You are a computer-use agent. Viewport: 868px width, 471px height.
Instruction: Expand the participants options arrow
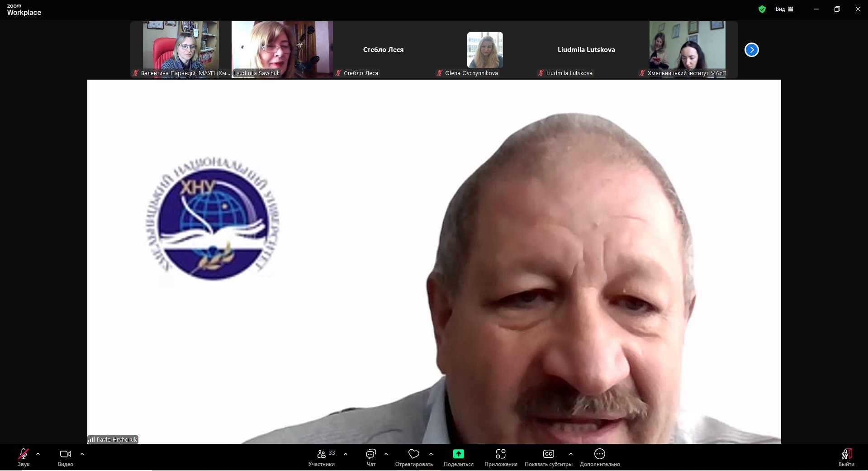click(x=346, y=454)
